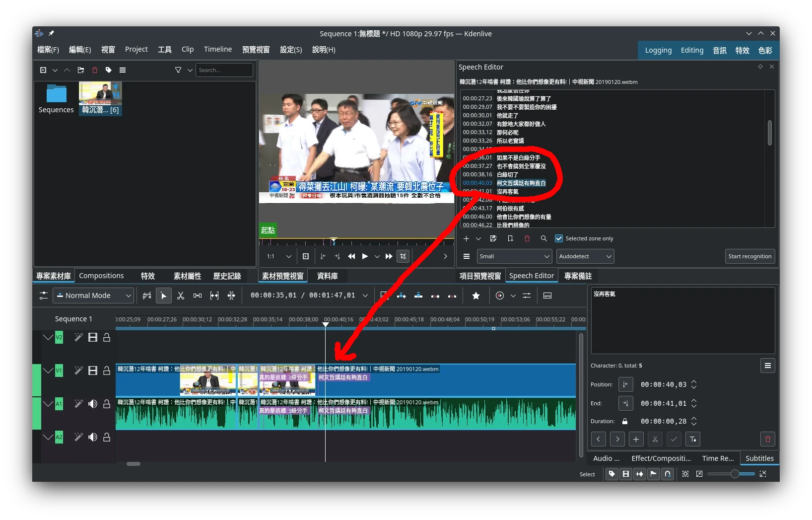Toggle the Selected zone only checkbox
The width and height of the screenshot is (812, 520).
pos(559,238)
